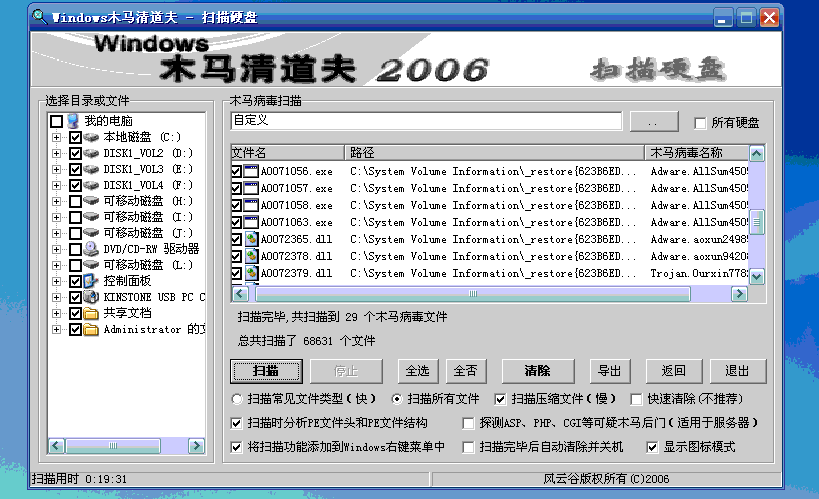Expand the KINSTONE USB PC tree node

pos(56,297)
